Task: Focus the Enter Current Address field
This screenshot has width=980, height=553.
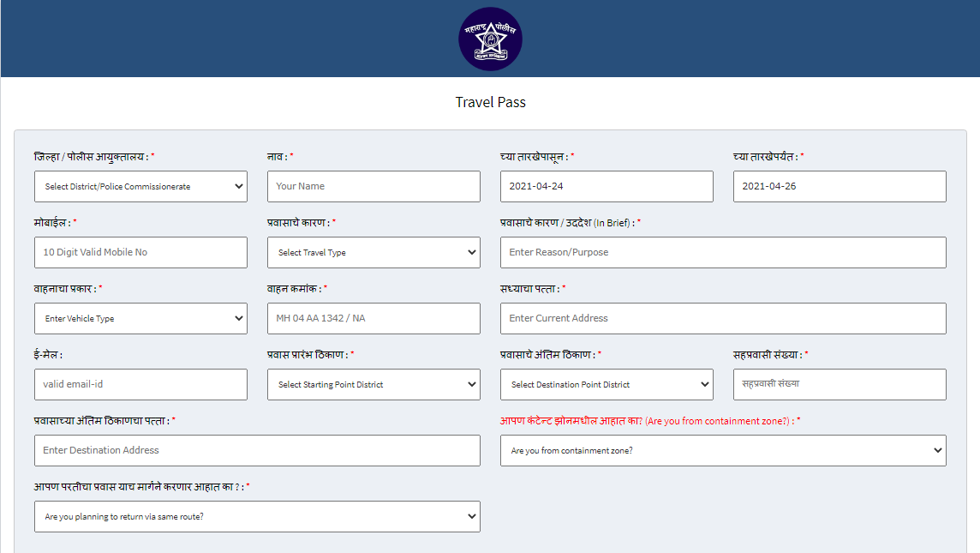Action: point(723,318)
